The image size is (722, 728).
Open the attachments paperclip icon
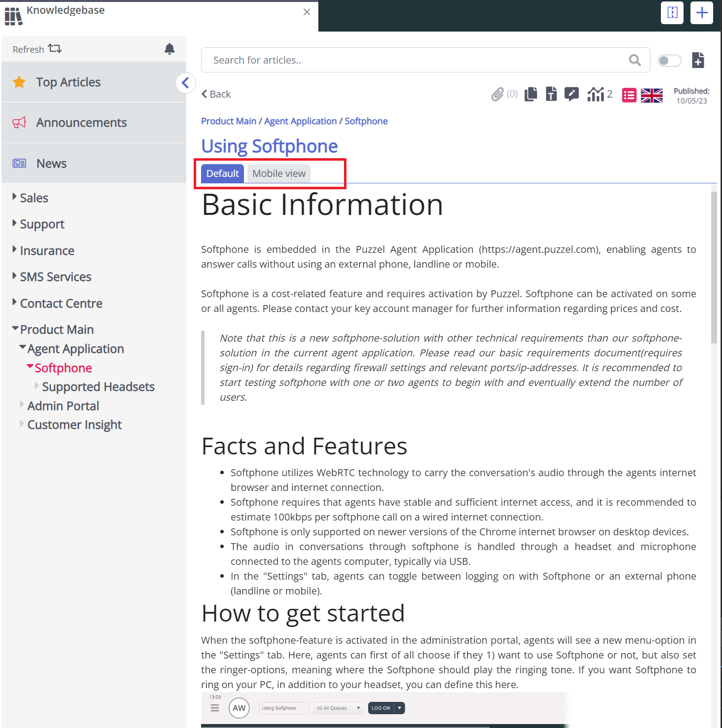(498, 94)
